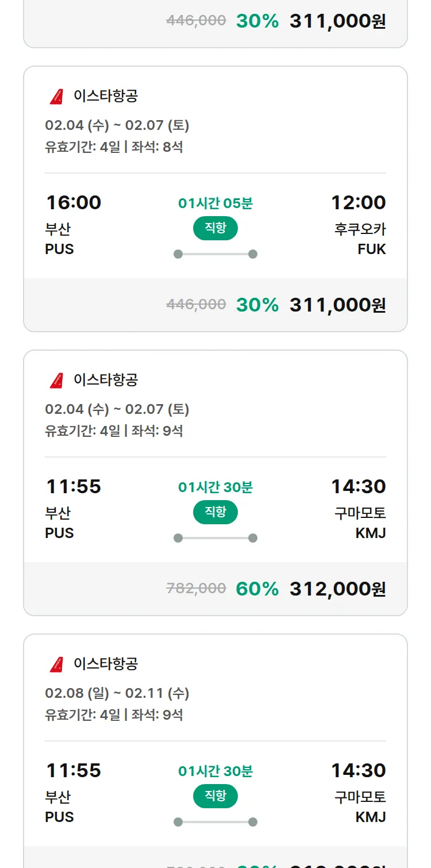Click the crossed-out 782,000 original price
This screenshot has width=431, height=868.
[196, 588]
